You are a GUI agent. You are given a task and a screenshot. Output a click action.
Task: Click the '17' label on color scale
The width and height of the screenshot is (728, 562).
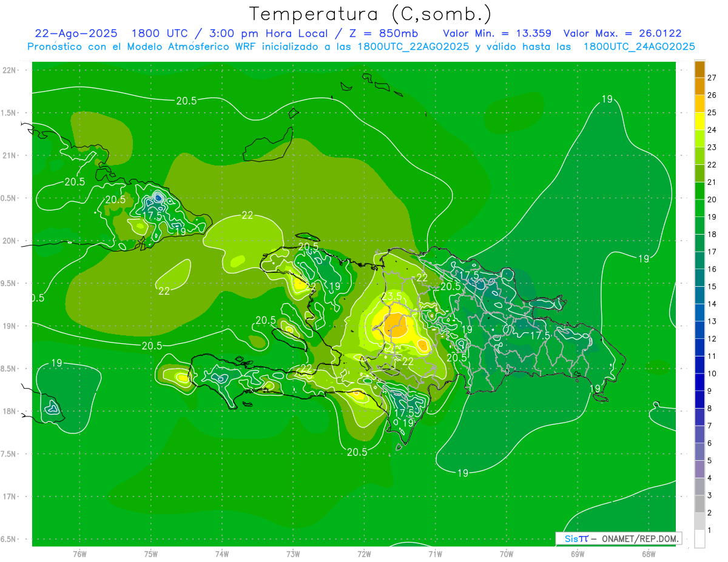712,252
